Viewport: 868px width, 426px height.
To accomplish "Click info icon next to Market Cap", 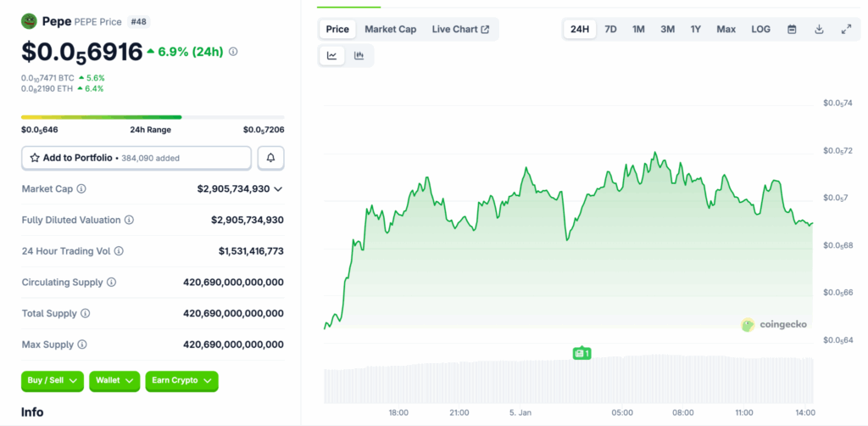I will [81, 189].
